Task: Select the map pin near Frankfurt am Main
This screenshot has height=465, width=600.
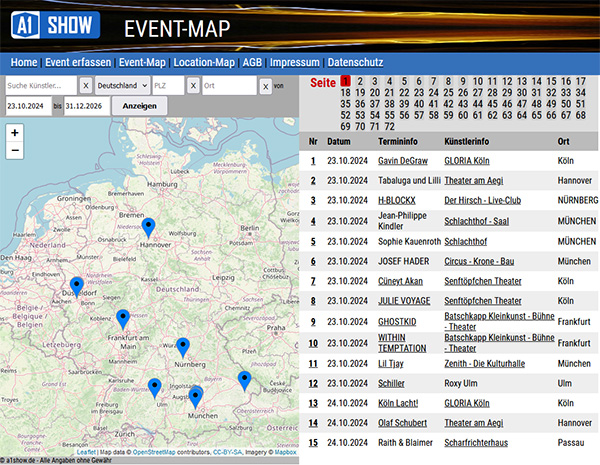Action: [x=123, y=320]
